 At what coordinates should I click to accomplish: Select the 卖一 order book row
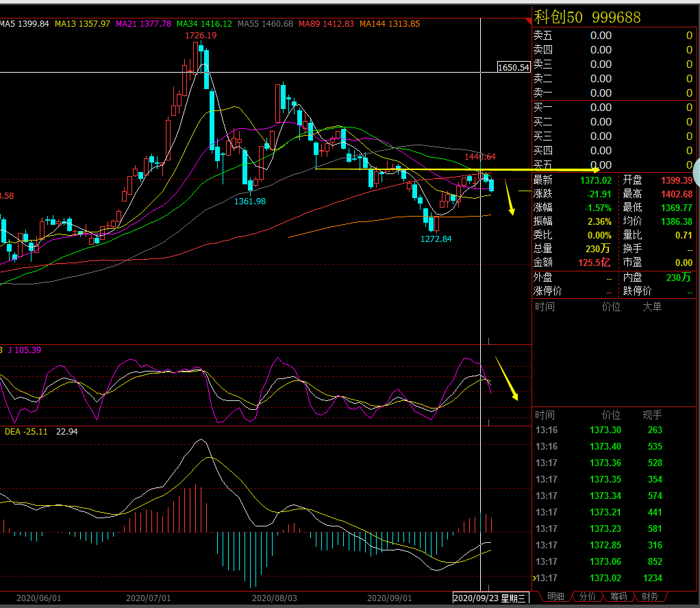pyautogui.click(x=614, y=93)
